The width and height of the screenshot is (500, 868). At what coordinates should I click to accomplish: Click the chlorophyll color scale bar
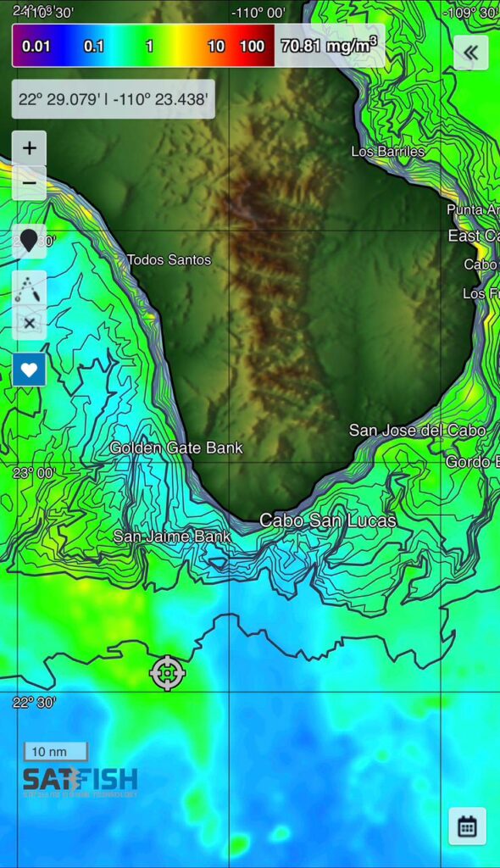(143, 46)
